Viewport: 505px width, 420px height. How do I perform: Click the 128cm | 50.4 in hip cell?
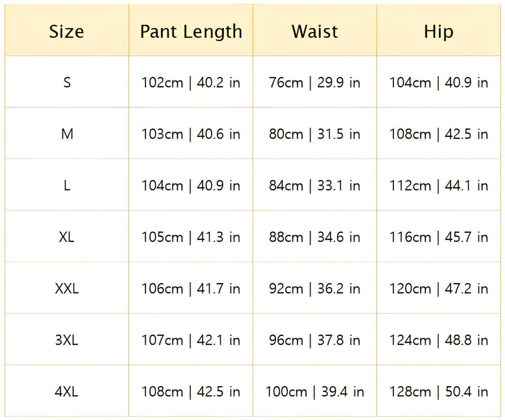tap(438, 391)
